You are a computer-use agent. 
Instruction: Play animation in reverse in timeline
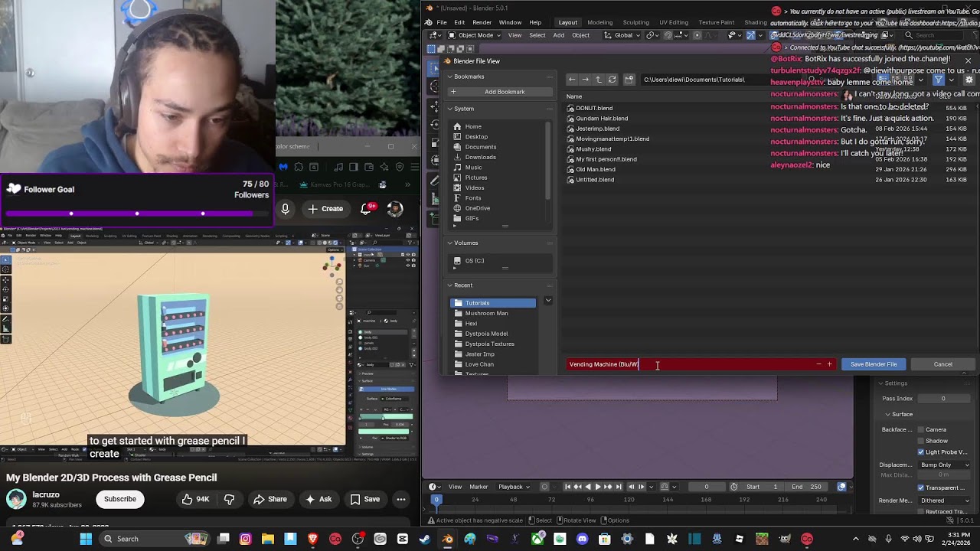(588, 487)
